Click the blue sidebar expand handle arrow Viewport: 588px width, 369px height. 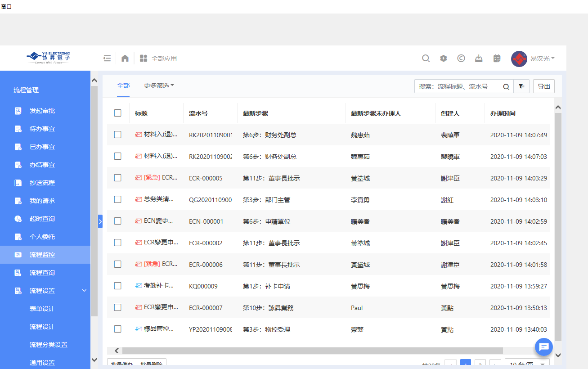tap(100, 221)
